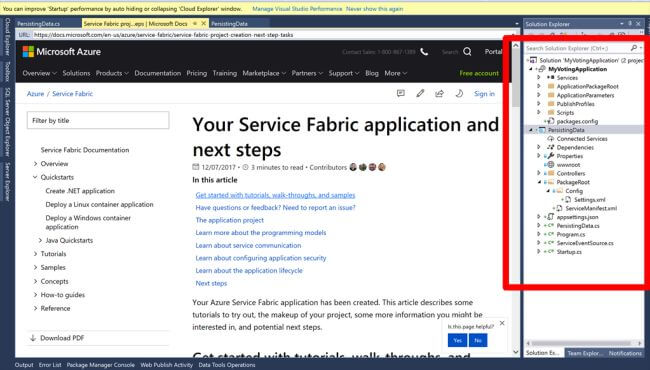Click the Yes helpful button
This screenshot has height=370, width=650.
(457, 341)
